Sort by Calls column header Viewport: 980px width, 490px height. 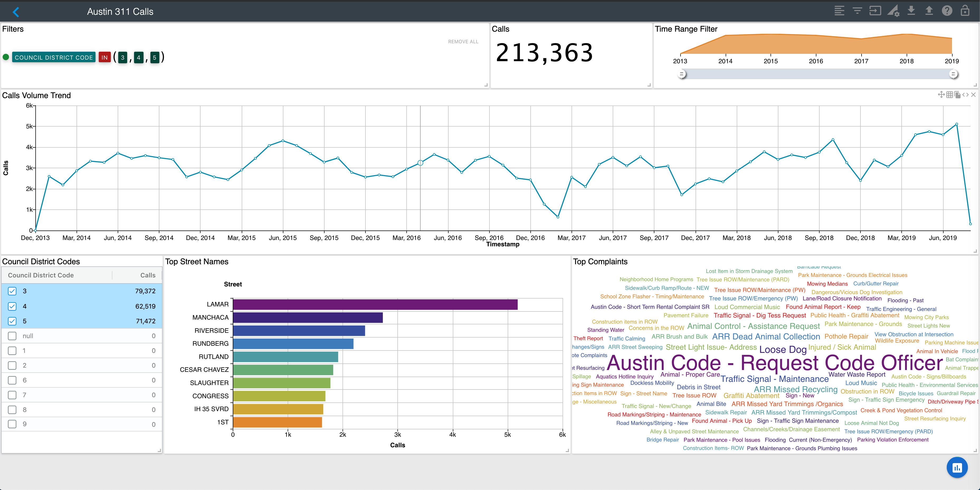point(148,275)
